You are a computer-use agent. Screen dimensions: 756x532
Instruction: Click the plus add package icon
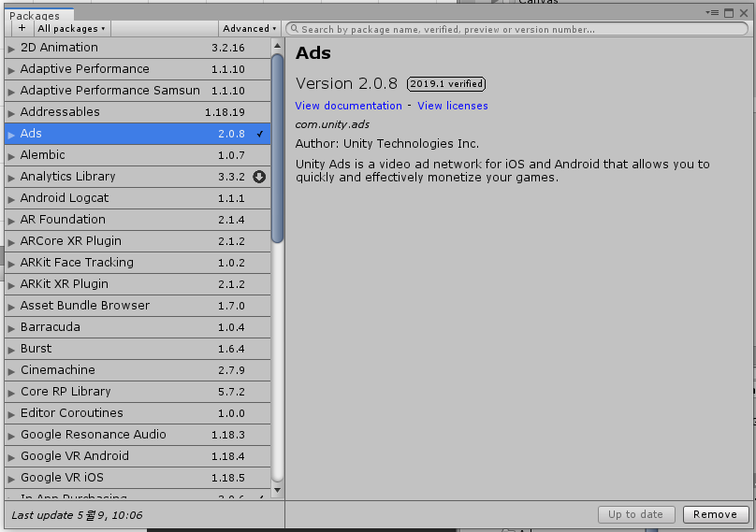[x=22, y=28]
